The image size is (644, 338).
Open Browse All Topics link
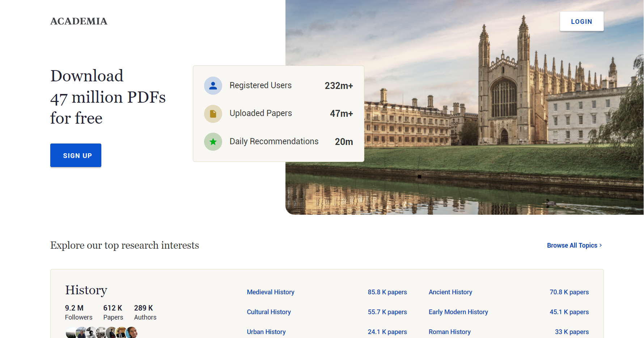pyautogui.click(x=575, y=245)
